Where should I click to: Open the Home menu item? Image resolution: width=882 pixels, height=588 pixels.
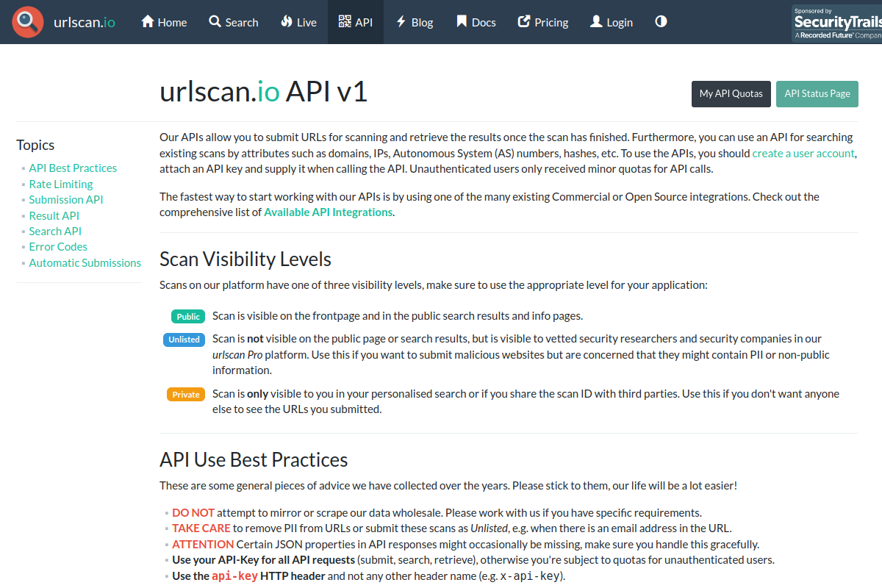[x=163, y=22]
